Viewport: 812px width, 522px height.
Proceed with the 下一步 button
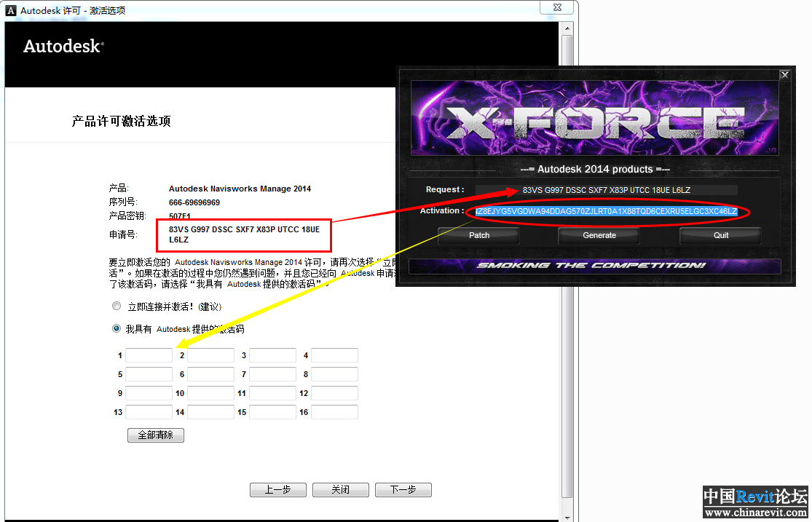(403, 490)
